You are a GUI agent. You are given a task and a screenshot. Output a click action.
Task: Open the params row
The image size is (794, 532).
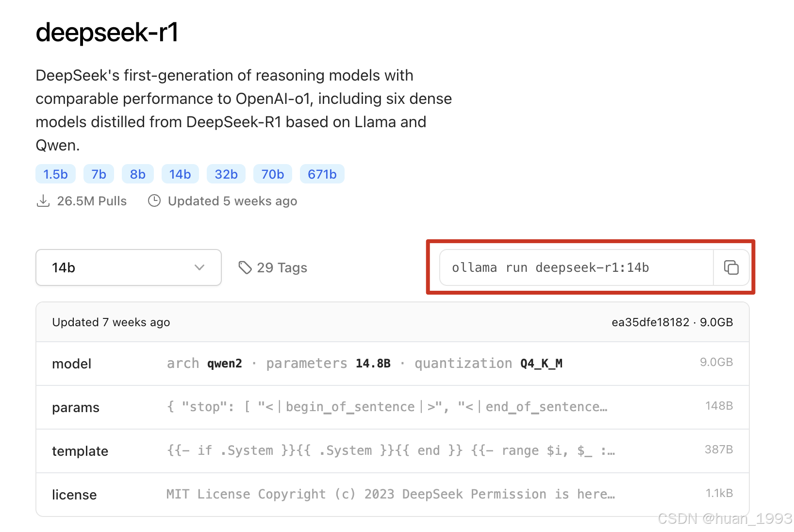393,407
